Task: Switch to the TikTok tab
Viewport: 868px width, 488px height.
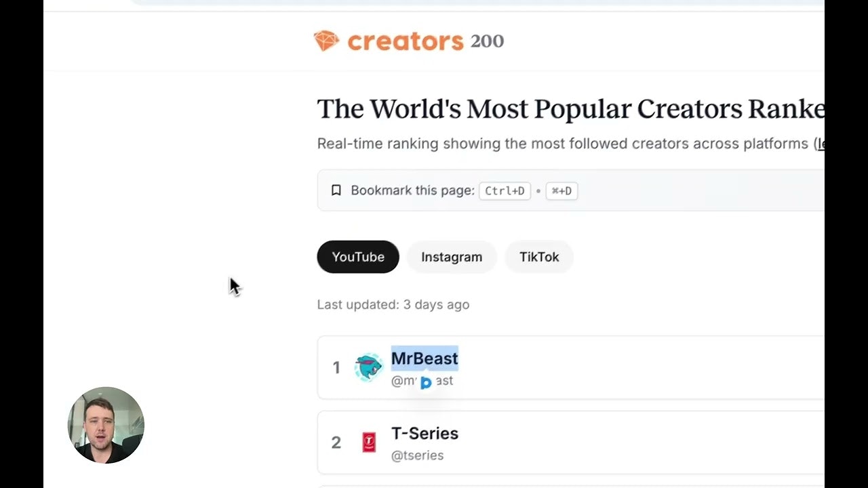Action: (539, 257)
